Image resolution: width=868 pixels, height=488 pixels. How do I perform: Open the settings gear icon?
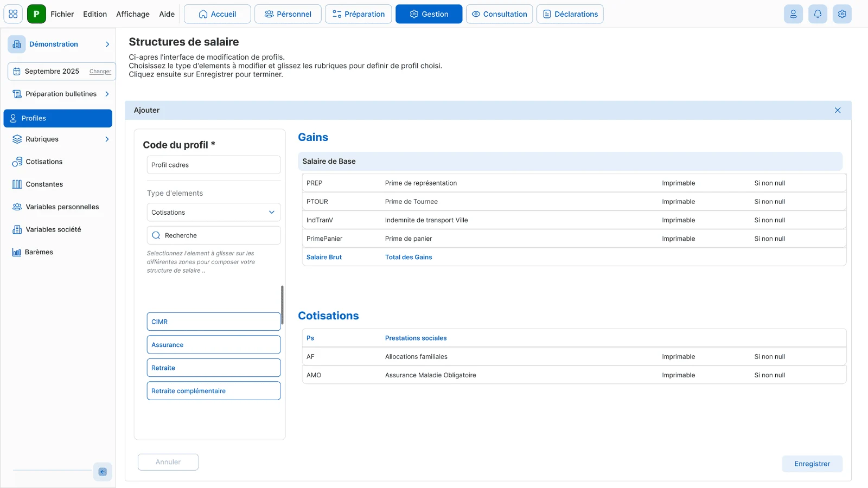click(842, 14)
